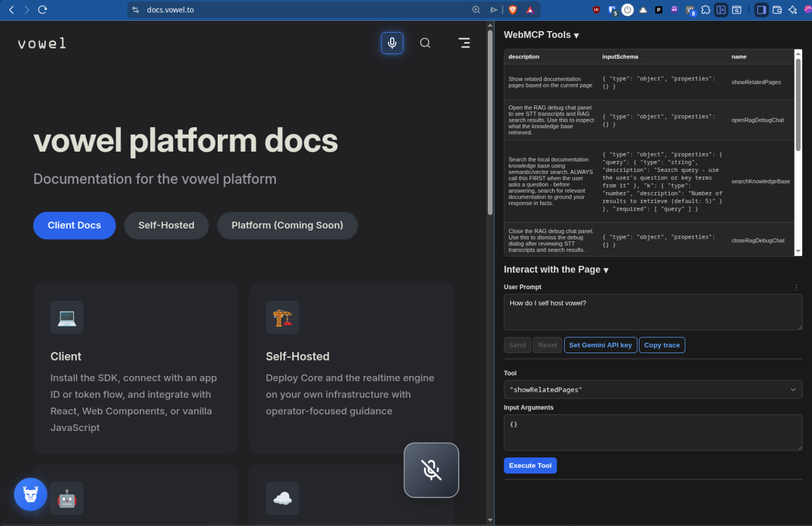Open Client Docs

click(x=74, y=225)
